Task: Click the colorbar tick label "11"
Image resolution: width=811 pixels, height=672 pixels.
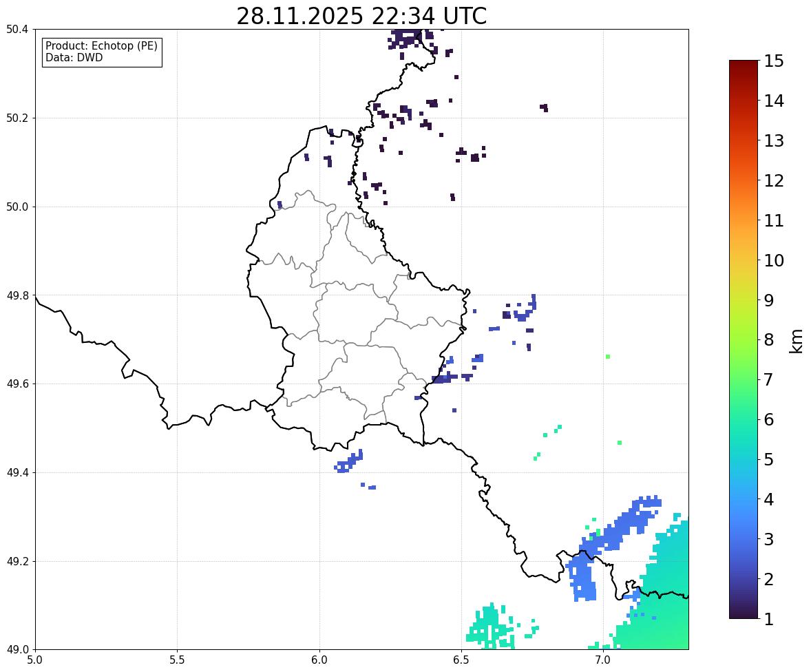Action: pyautogui.click(x=774, y=220)
